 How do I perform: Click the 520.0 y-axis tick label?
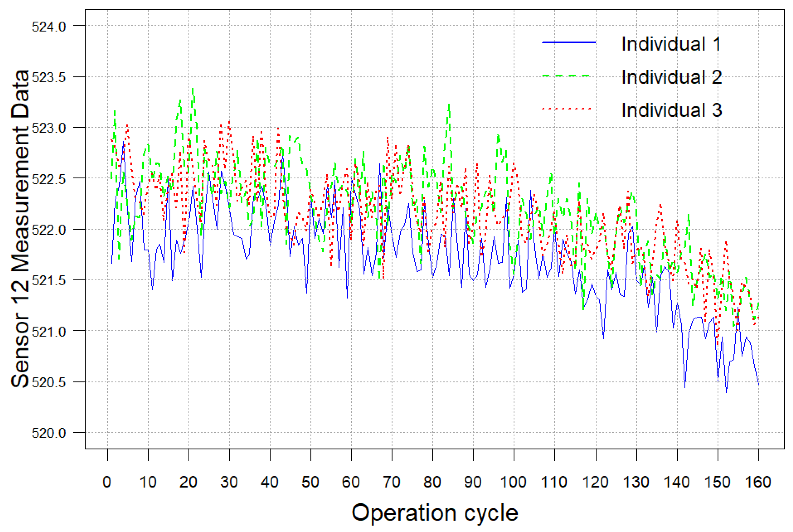49,433
